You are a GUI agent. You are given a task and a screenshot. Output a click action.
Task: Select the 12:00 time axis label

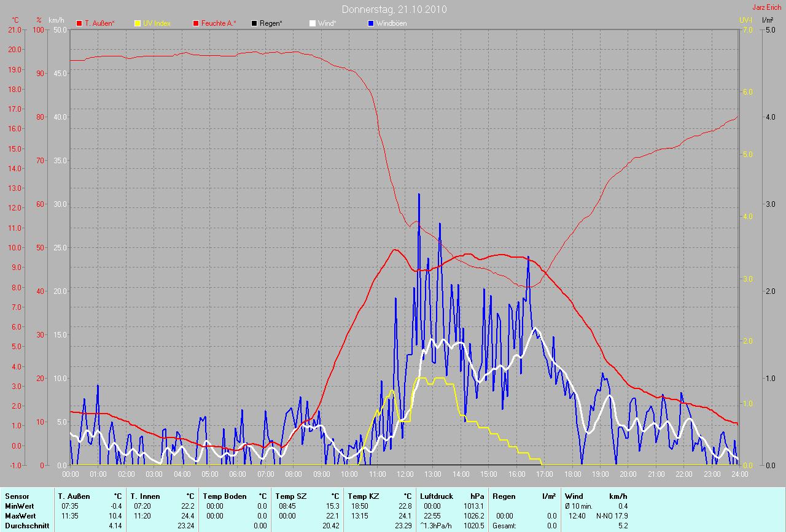[405, 474]
